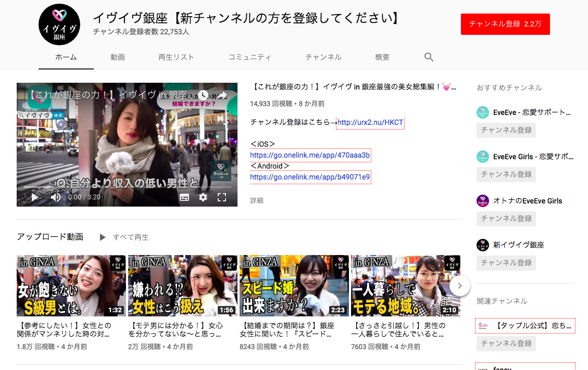The height and width of the screenshot is (370, 588).
Task: Open the EveEve Girls channel avatar
Action: point(483,157)
